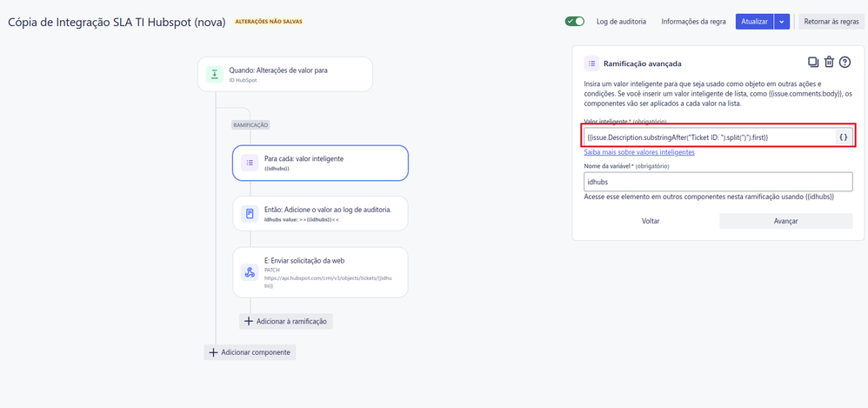Click Retornar às regras button
The height and width of the screenshot is (408, 868).
[831, 22]
